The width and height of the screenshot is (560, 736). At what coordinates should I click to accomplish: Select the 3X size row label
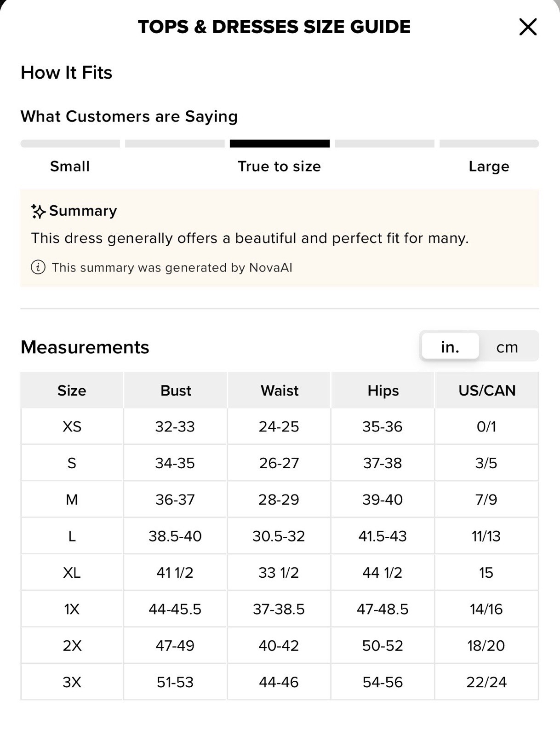(72, 682)
